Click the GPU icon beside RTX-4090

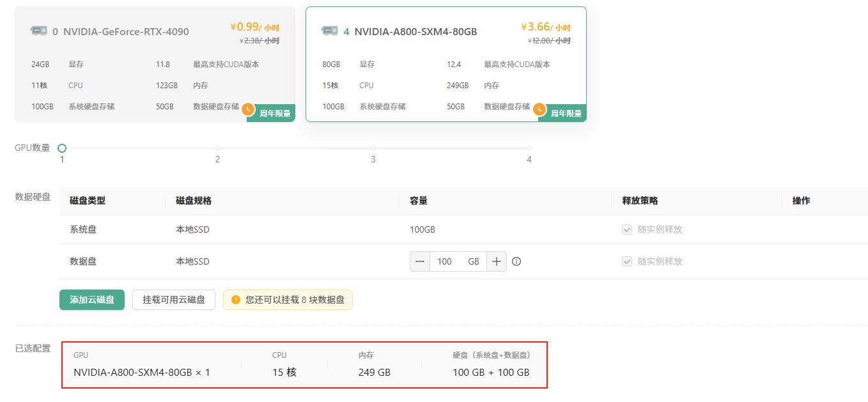[x=39, y=31]
